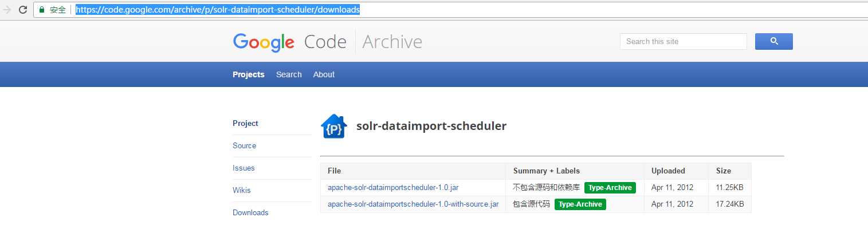Download apache-solr-dataimportscheduler-1.0-with-source.jar
Image resolution: width=868 pixels, height=241 pixels.
(x=413, y=204)
